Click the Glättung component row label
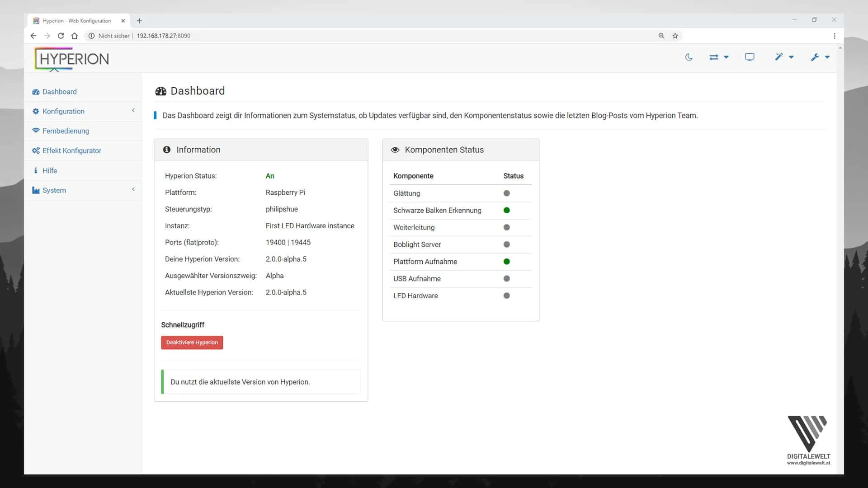 [406, 193]
